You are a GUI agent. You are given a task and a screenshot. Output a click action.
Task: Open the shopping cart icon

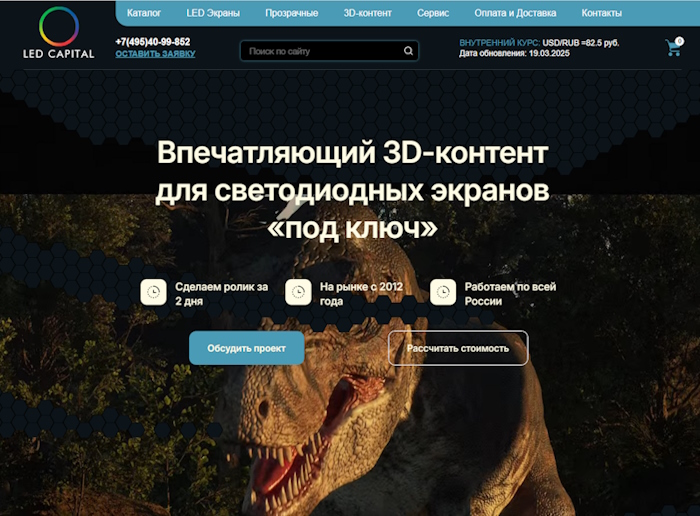(x=673, y=48)
